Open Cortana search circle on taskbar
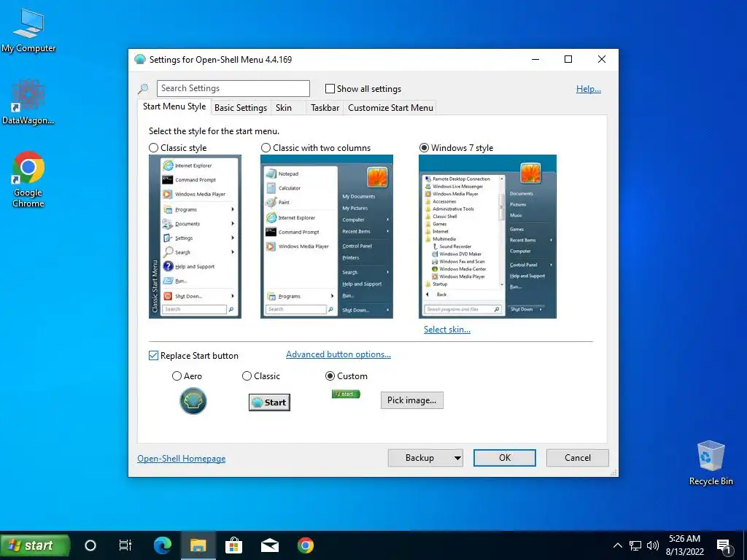This screenshot has width=747, height=560. tap(90, 545)
